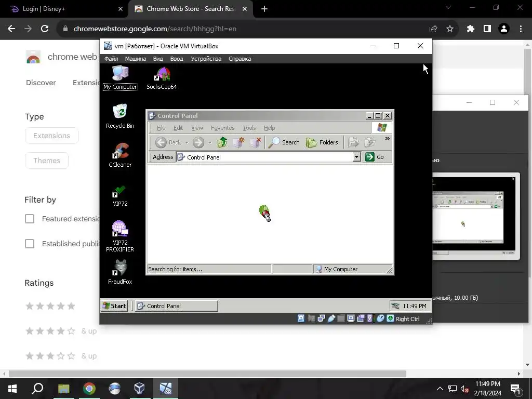
Task: Open My Computer desktop icon in VM
Action: [120, 78]
